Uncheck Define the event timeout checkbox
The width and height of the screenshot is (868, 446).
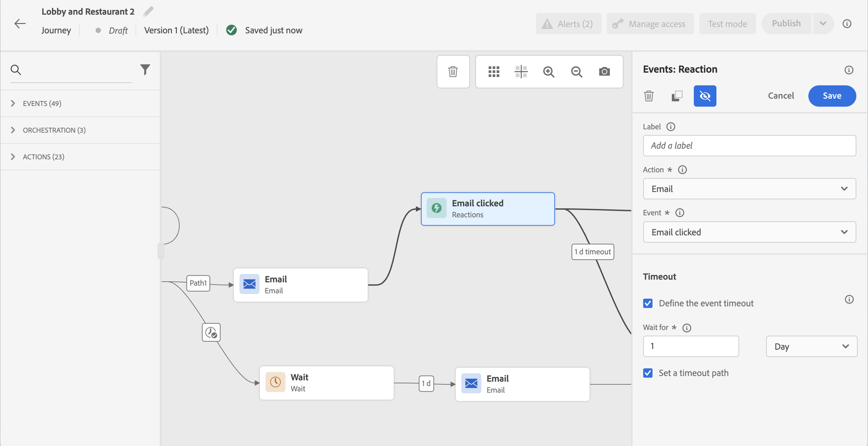(x=648, y=303)
